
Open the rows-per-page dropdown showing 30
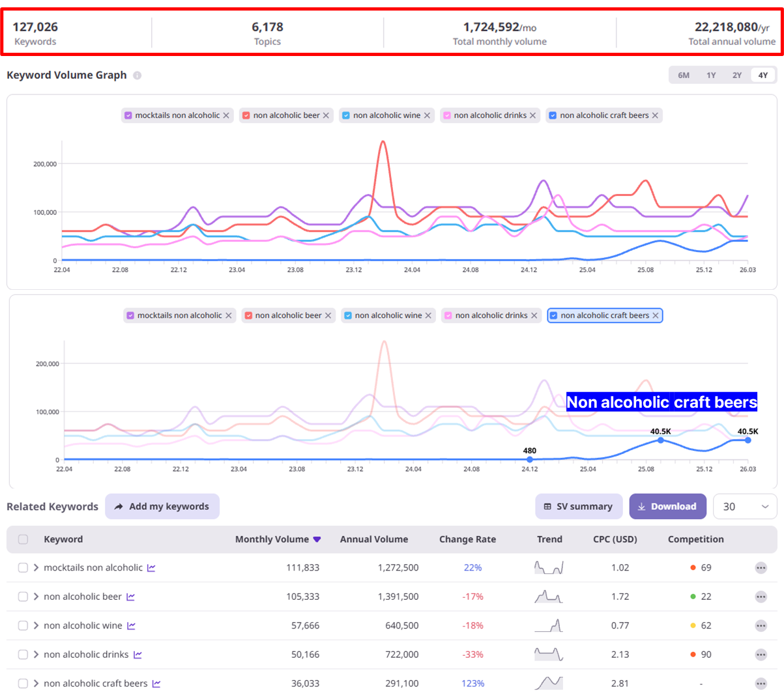[x=745, y=507]
